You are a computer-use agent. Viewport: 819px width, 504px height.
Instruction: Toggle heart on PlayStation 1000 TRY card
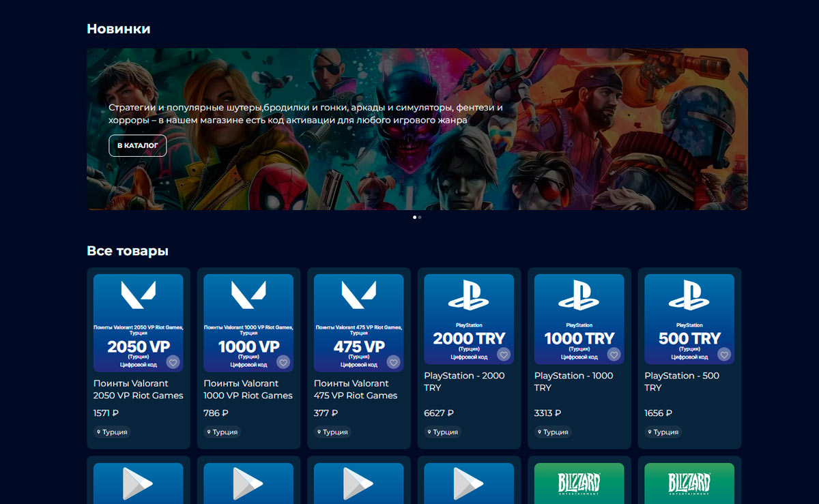click(x=614, y=355)
